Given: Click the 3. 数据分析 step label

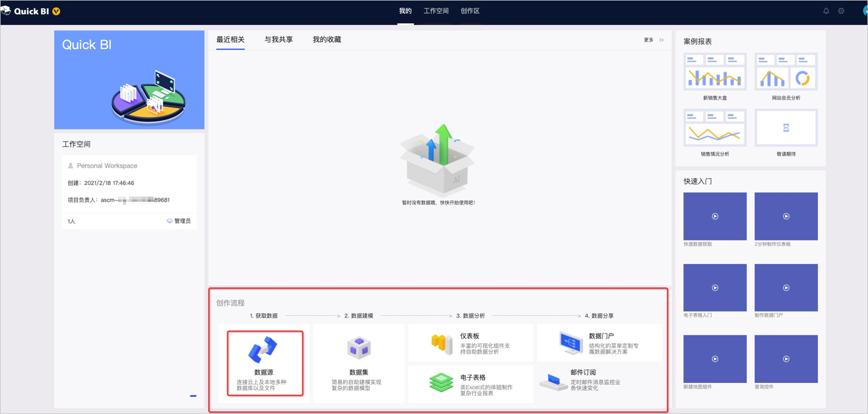Looking at the screenshot, I should tap(471, 316).
